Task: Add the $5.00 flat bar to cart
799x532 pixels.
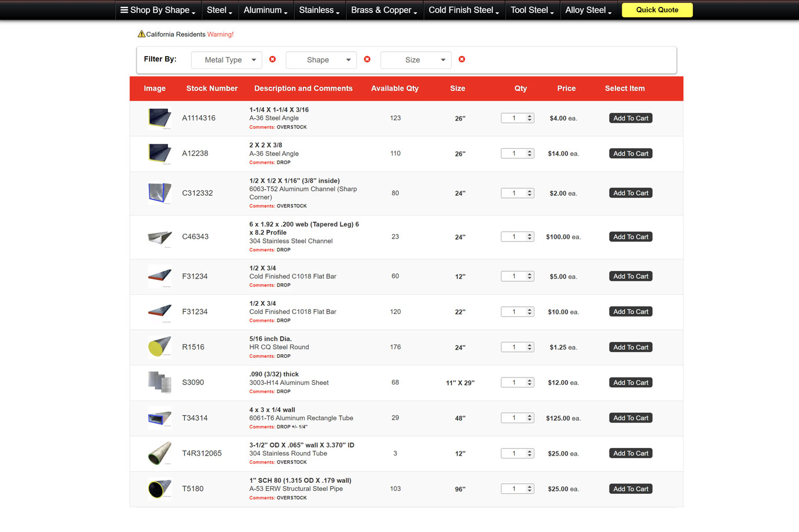Action: [x=631, y=276]
